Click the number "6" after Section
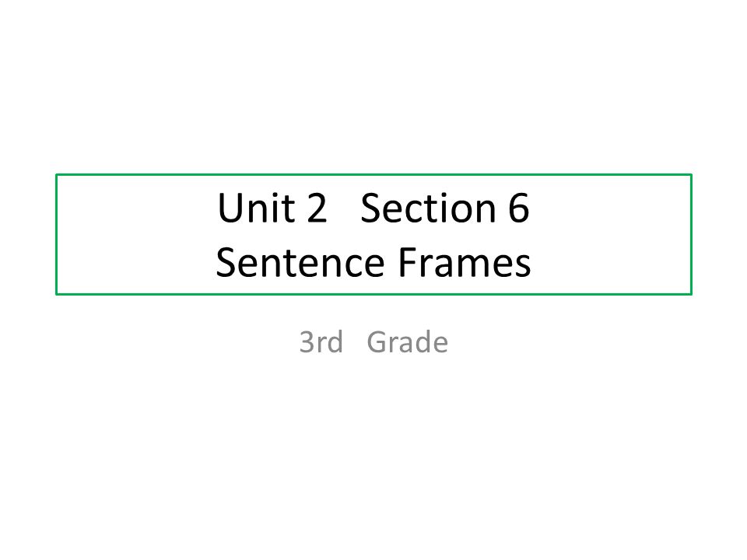Viewport: 747px width, 560px height. (x=519, y=208)
